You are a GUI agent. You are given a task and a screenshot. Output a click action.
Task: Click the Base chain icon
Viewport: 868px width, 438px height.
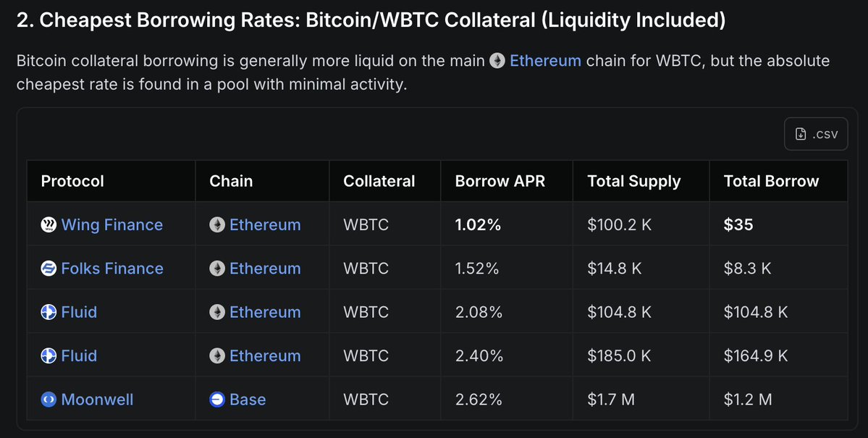(217, 400)
